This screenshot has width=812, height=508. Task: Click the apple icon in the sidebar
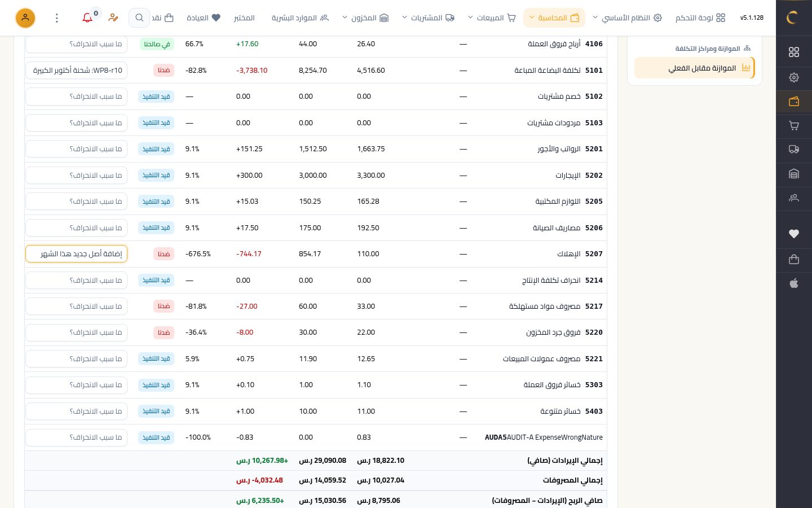pos(794,283)
